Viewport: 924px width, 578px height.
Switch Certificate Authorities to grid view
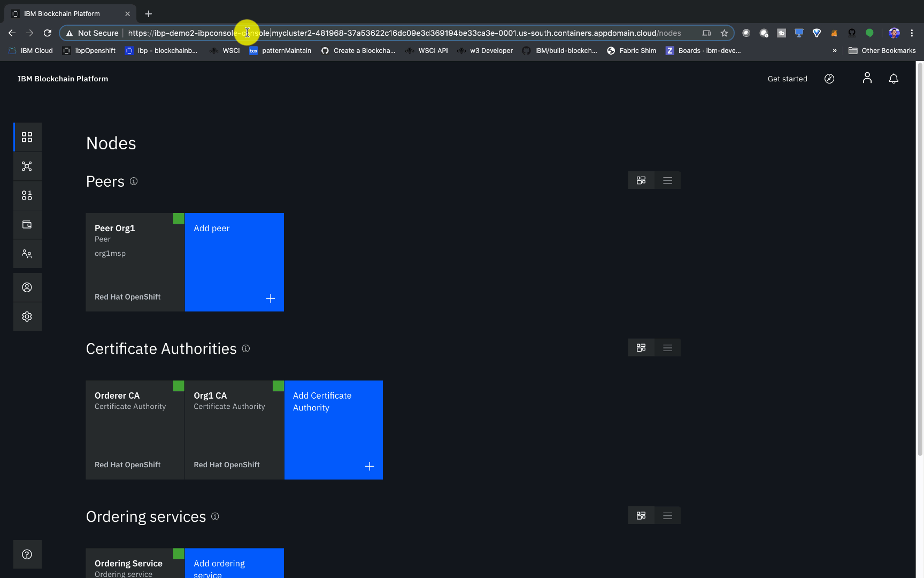pos(641,348)
